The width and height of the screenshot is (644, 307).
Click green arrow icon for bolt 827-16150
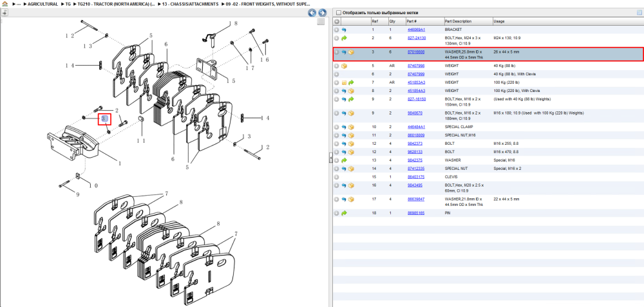point(351,99)
